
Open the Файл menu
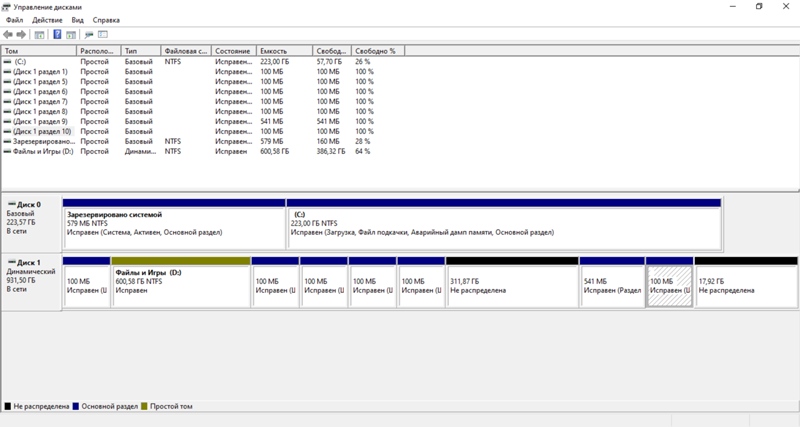point(14,20)
